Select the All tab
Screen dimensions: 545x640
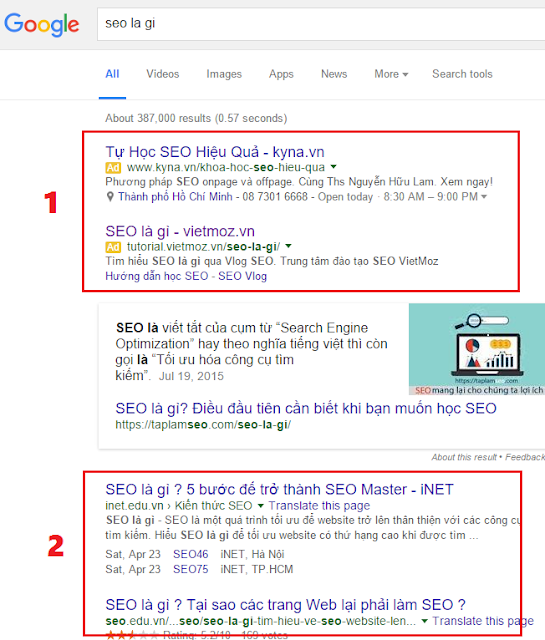[112, 74]
